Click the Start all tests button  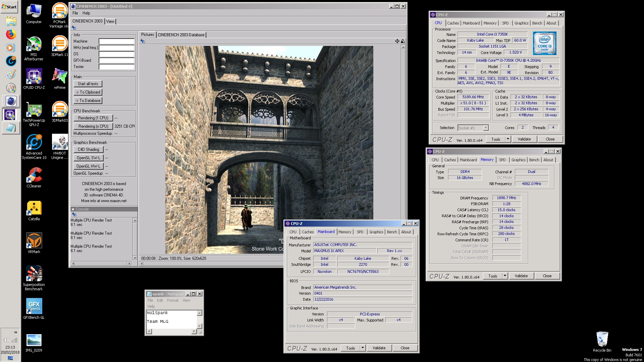click(x=88, y=84)
